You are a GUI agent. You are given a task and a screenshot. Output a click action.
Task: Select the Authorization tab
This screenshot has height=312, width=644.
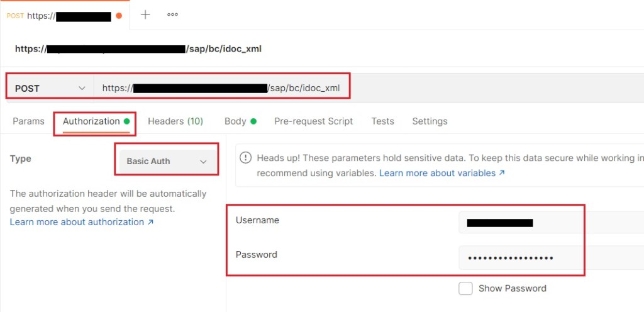click(91, 121)
